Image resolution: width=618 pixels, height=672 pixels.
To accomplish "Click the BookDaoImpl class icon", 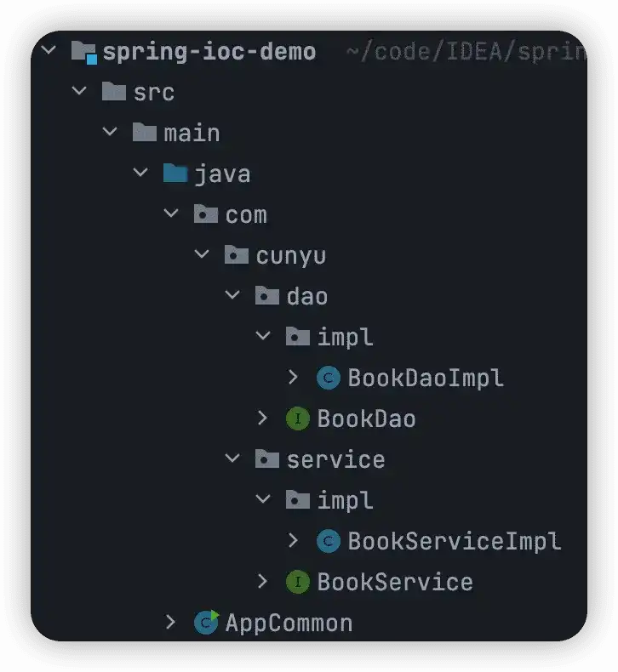I will click(328, 378).
